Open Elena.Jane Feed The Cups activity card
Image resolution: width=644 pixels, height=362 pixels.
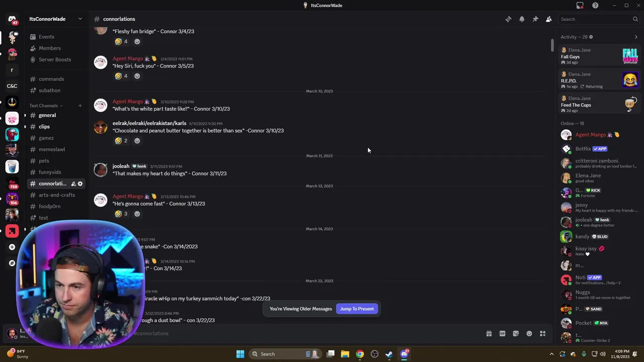599,104
